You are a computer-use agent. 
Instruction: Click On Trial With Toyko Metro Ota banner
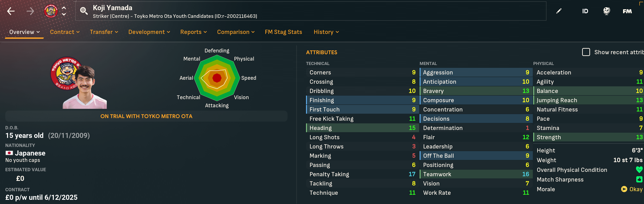(x=146, y=116)
